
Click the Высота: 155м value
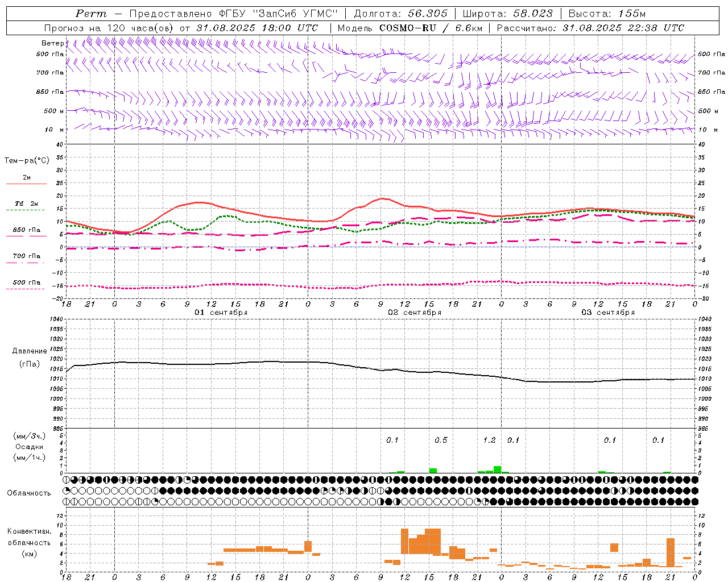[x=607, y=14]
